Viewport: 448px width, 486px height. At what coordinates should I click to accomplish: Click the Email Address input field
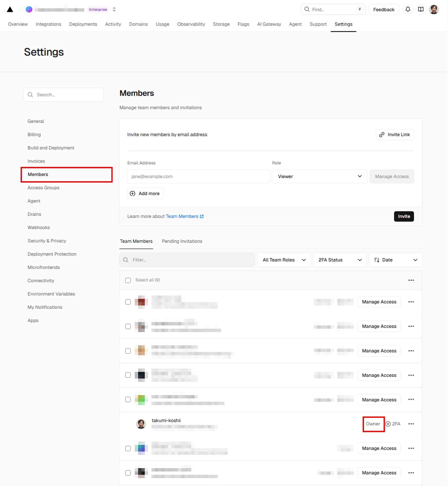click(198, 176)
